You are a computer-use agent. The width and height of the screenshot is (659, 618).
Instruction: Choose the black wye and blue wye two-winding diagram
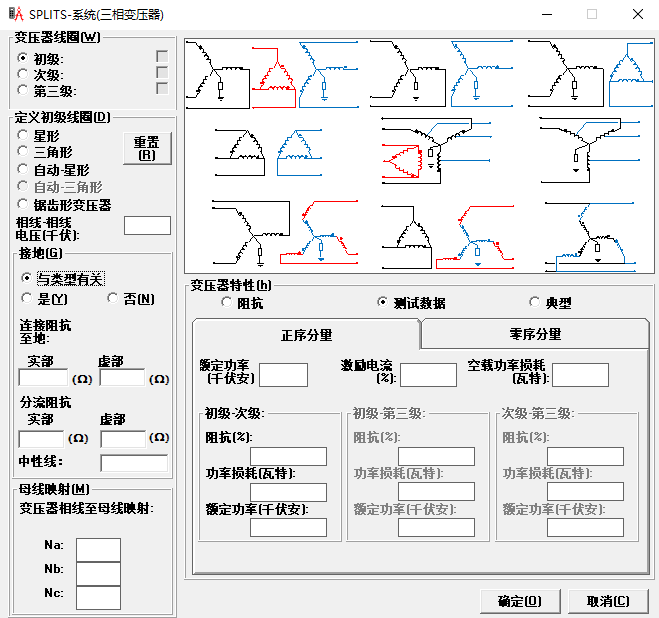425,73
